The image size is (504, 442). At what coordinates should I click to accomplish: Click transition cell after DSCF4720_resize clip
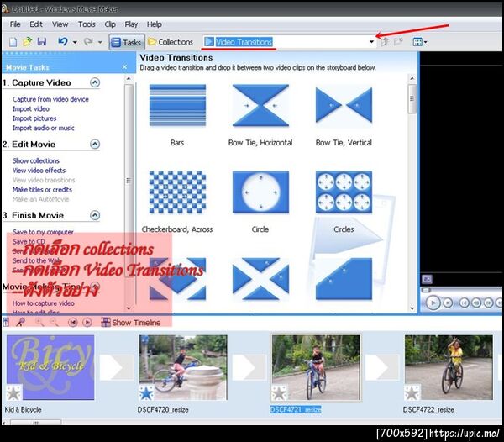point(249,367)
